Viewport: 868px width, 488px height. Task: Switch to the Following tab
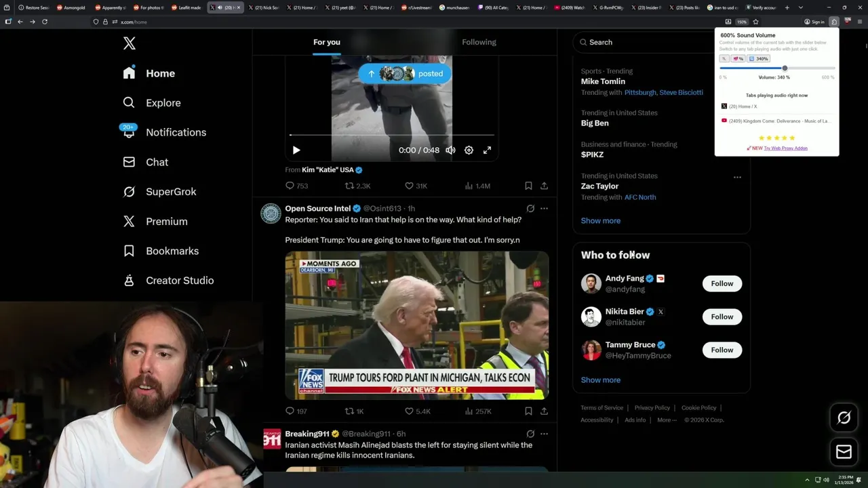click(x=479, y=42)
